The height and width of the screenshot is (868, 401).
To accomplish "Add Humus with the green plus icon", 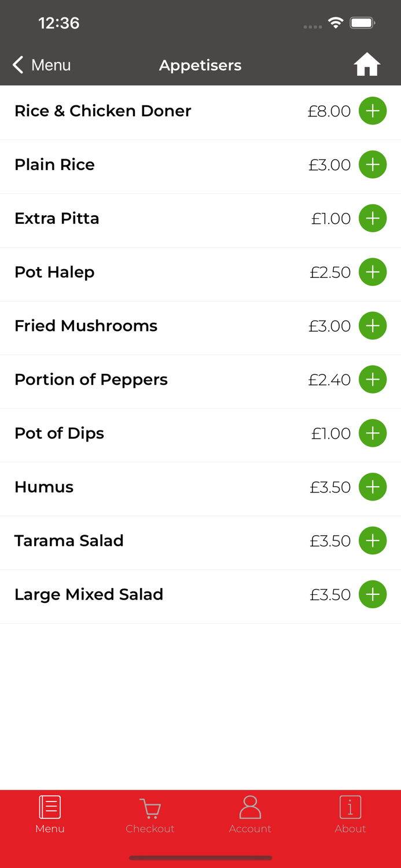I will [373, 487].
